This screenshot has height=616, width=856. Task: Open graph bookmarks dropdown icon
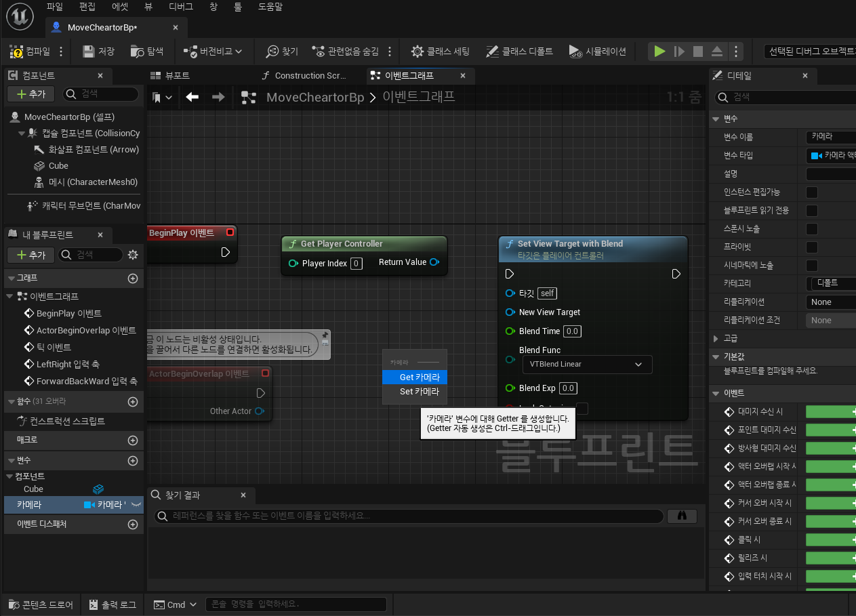point(163,98)
